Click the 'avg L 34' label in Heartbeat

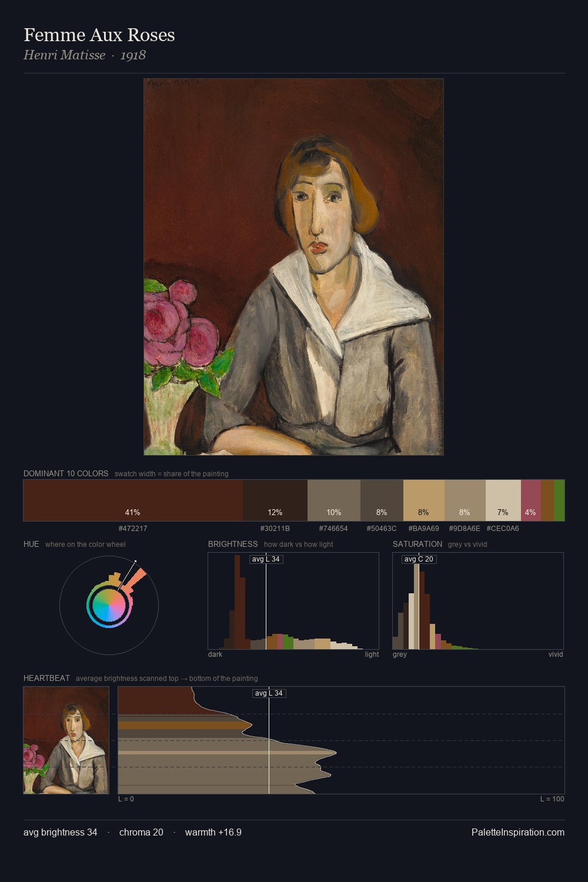pos(269,693)
